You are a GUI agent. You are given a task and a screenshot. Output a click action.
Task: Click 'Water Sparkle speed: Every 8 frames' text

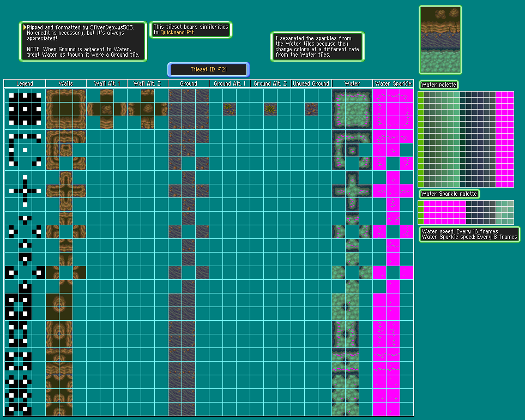469,237
